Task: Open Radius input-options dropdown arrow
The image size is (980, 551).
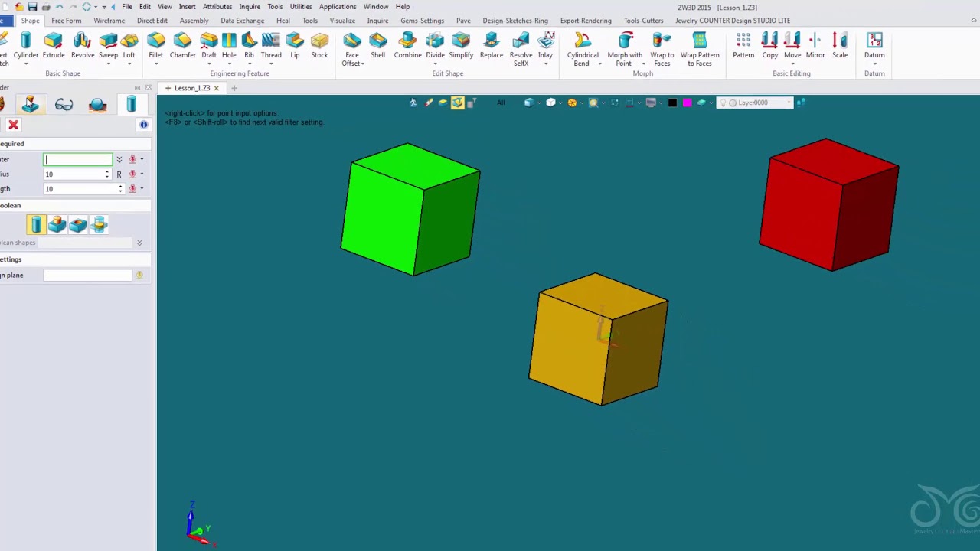Action: (x=142, y=174)
